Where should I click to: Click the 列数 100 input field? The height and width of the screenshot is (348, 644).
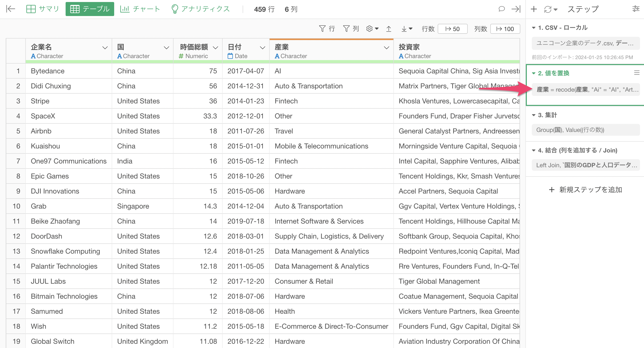click(505, 29)
